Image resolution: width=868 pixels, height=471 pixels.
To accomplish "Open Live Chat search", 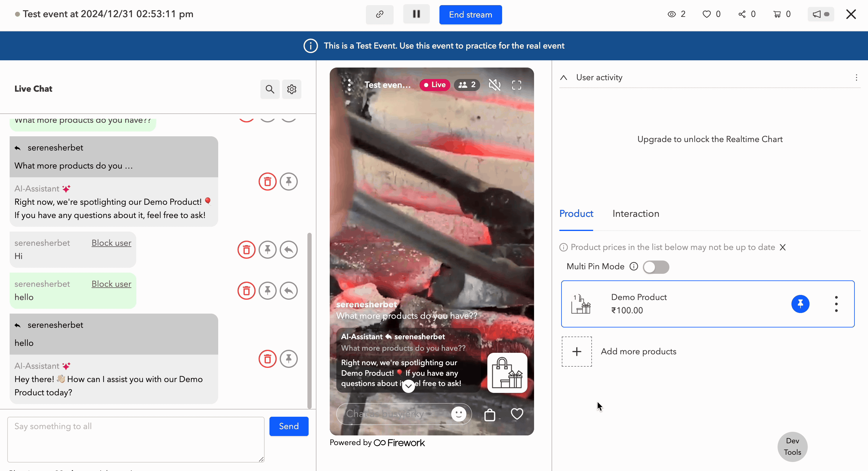I will point(269,89).
